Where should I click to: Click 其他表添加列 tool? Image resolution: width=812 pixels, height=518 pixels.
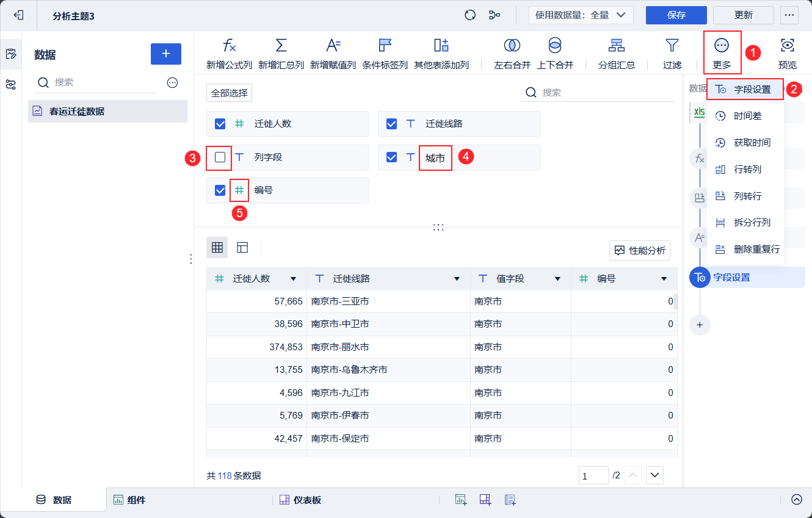[441, 54]
